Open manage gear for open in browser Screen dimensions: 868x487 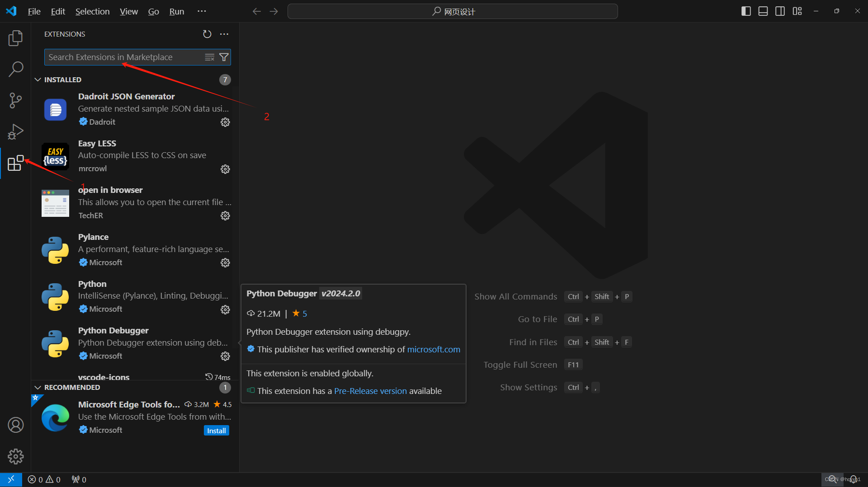[x=225, y=216]
